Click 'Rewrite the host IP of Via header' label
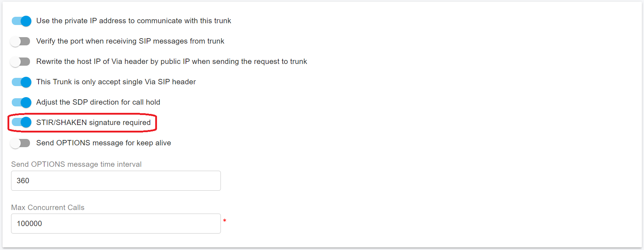The height and width of the screenshot is (250, 644). click(x=171, y=61)
